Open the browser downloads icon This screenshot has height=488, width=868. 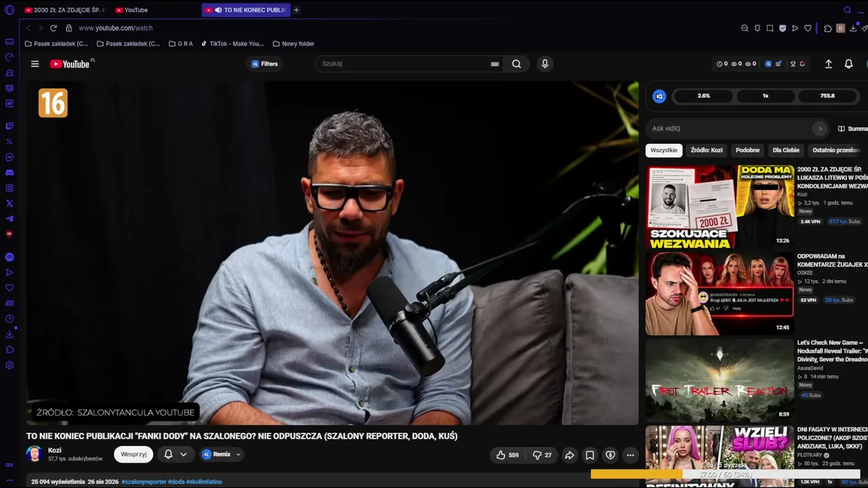coord(853,28)
